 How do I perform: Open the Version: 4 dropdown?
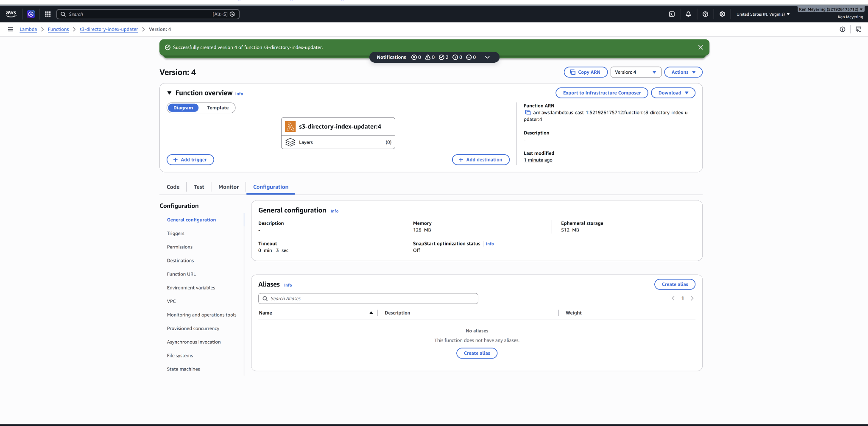[636, 72]
